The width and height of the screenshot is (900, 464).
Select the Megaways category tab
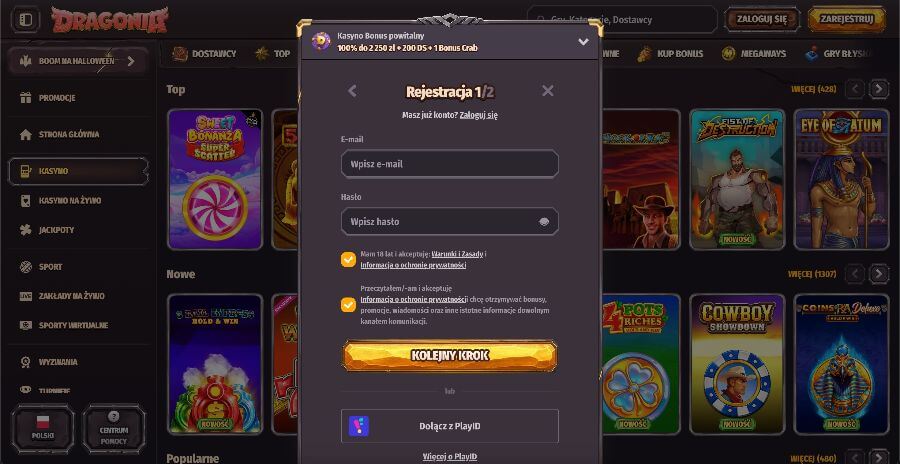point(754,53)
